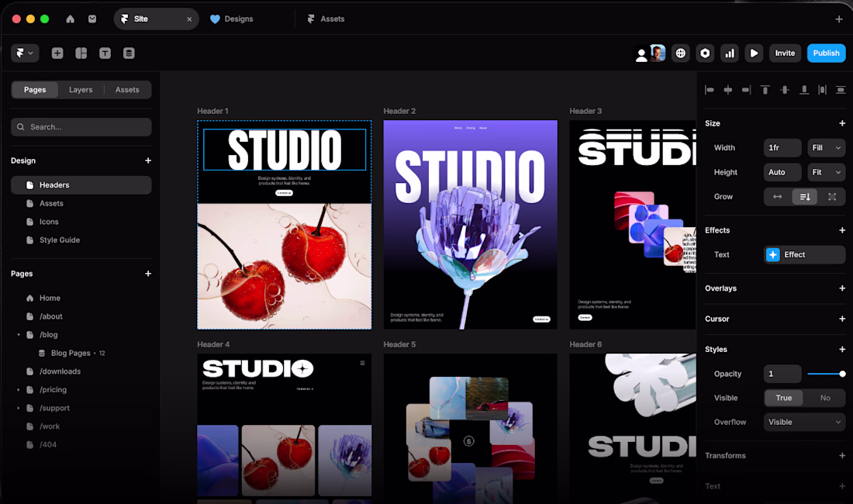Image resolution: width=853 pixels, height=504 pixels.
Task: Add a Size property with plus
Action: coord(842,123)
